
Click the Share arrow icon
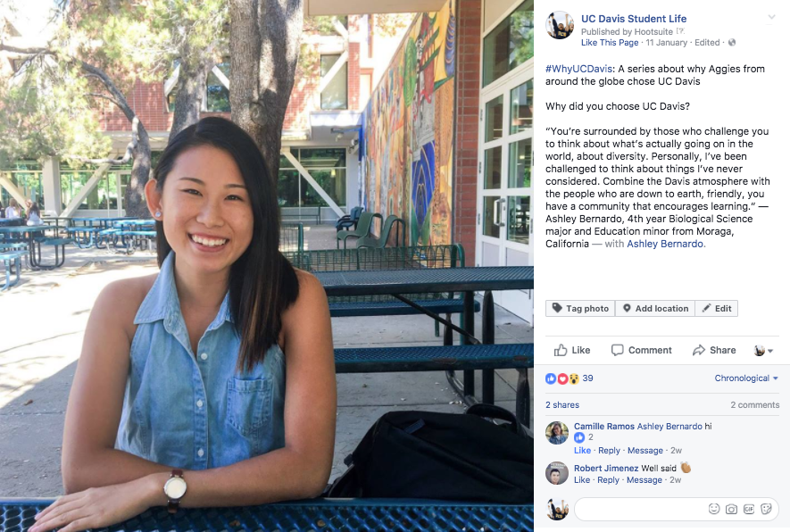click(699, 350)
